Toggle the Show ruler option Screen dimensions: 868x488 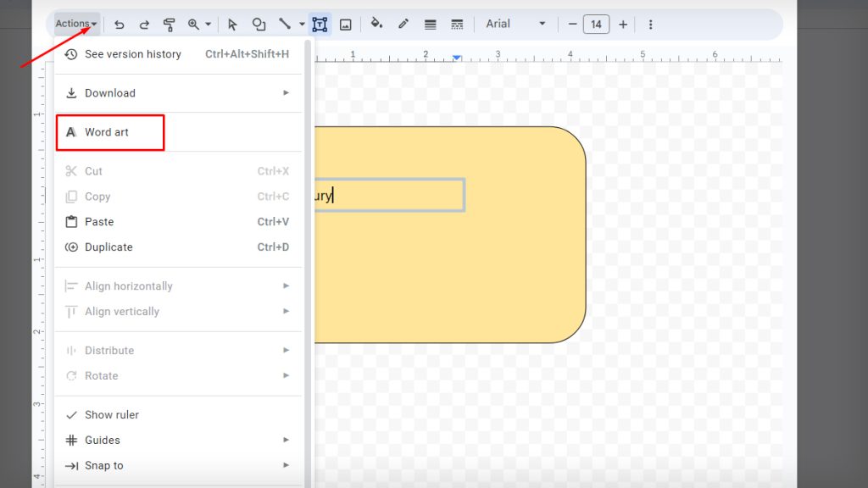111,414
